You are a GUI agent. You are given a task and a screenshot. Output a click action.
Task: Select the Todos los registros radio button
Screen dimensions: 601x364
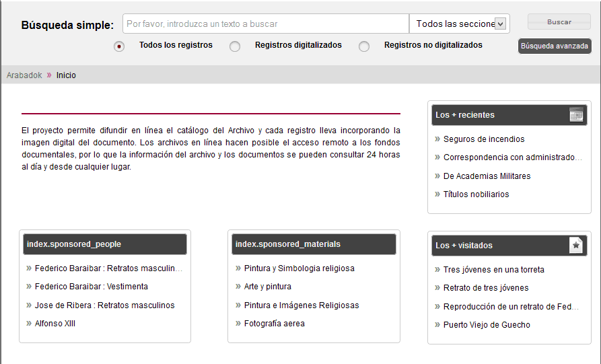(119, 46)
